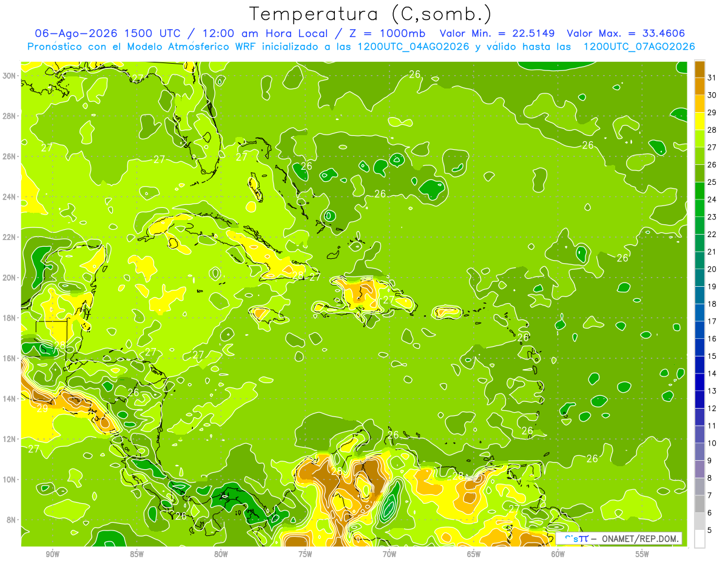Click the 55W longitude axis label
The height and width of the screenshot is (562, 728).
point(642,554)
